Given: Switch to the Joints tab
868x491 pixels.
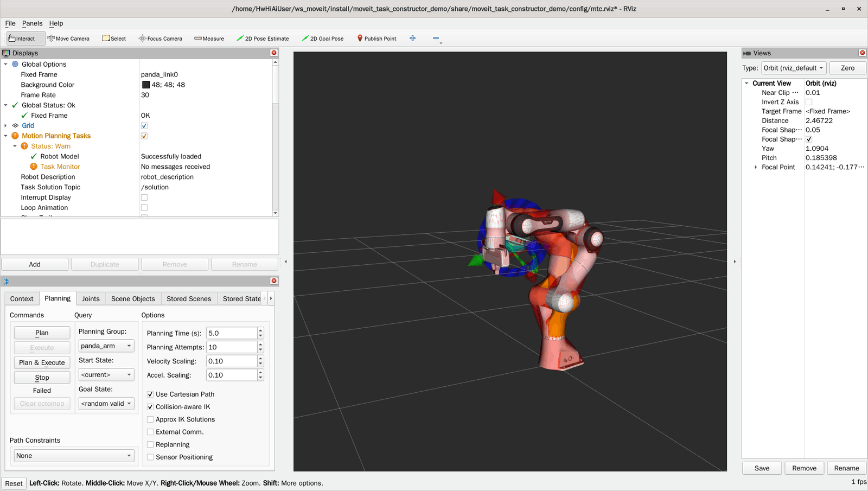Looking at the screenshot, I should pyautogui.click(x=91, y=298).
